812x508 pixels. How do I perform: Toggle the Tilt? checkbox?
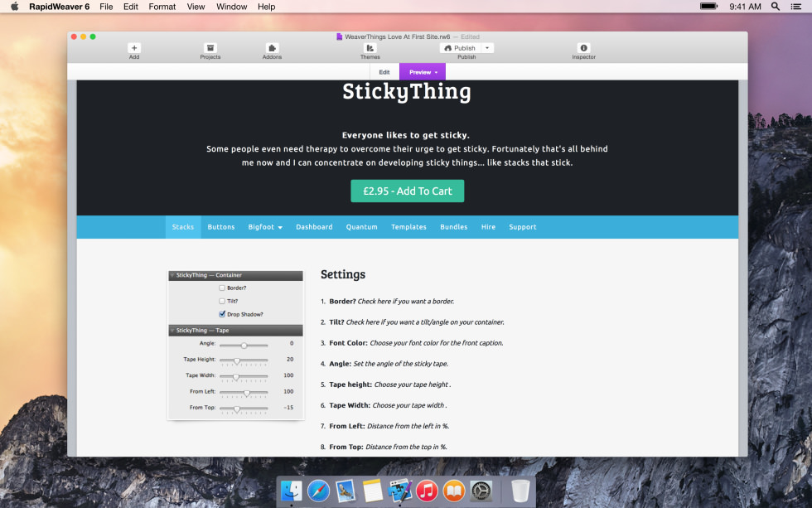click(x=222, y=301)
